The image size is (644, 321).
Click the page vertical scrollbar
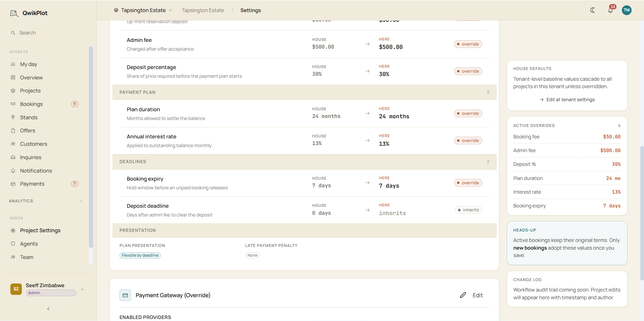[x=642, y=213]
